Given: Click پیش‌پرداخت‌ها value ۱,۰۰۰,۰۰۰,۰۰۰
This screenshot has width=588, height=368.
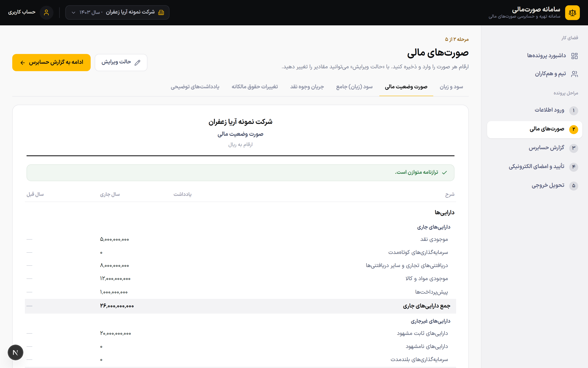Looking at the screenshot, I should coord(114,292).
